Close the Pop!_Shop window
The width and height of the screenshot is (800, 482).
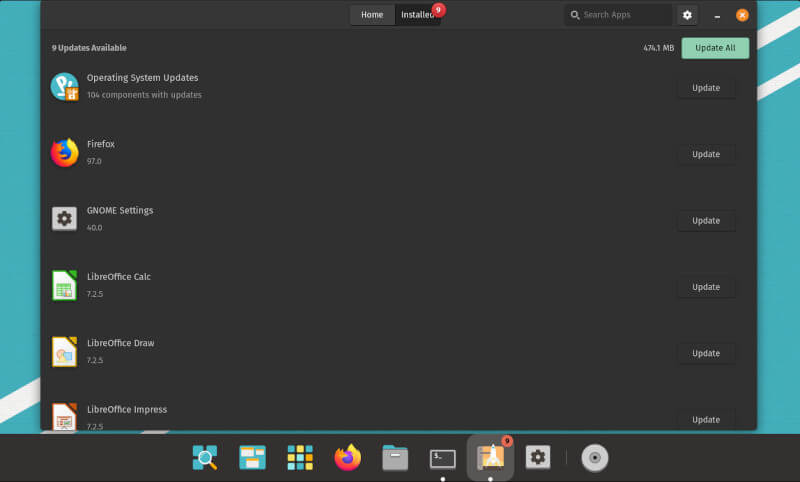tap(742, 15)
